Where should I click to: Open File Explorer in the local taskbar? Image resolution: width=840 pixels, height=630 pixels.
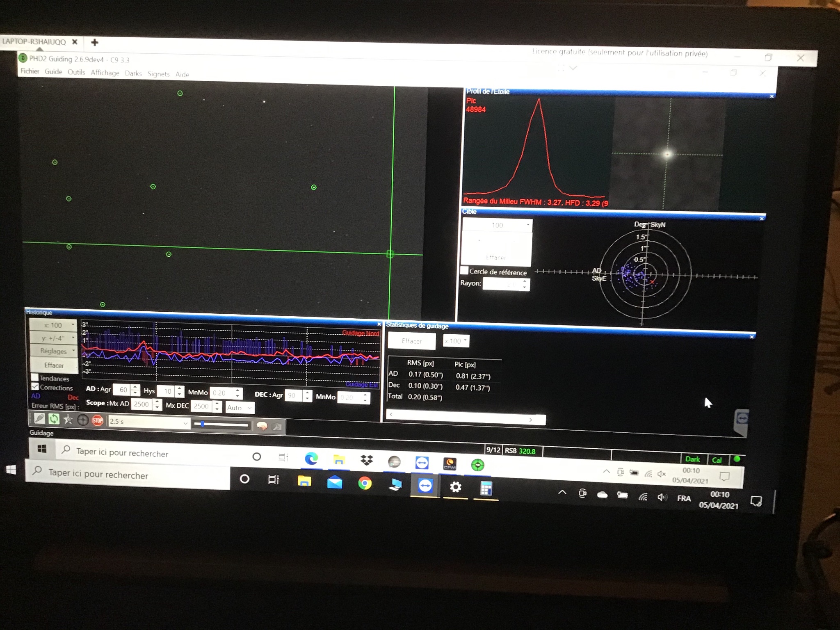(x=304, y=481)
